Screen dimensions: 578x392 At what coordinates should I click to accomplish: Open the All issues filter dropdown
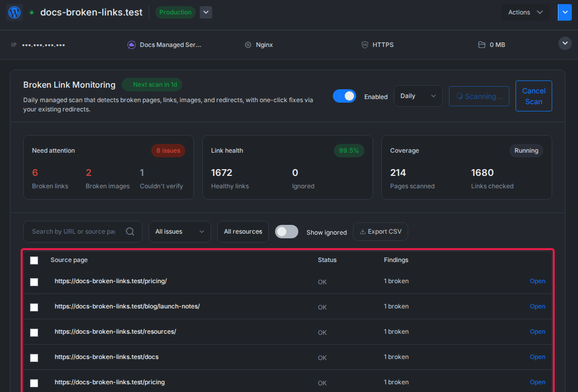pyautogui.click(x=180, y=232)
